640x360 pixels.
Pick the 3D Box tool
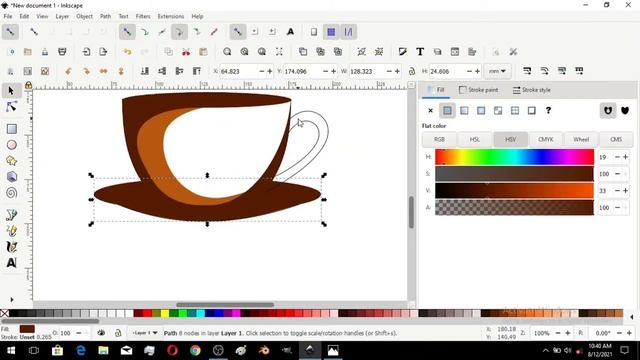tap(11, 177)
